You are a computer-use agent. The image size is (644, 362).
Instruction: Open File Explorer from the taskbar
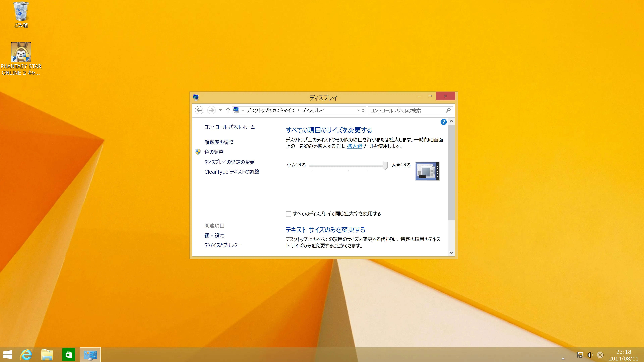coord(47,354)
